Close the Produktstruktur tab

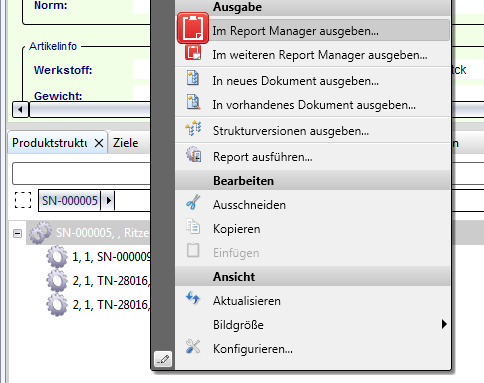pyautogui.click(x=99, y=143)
